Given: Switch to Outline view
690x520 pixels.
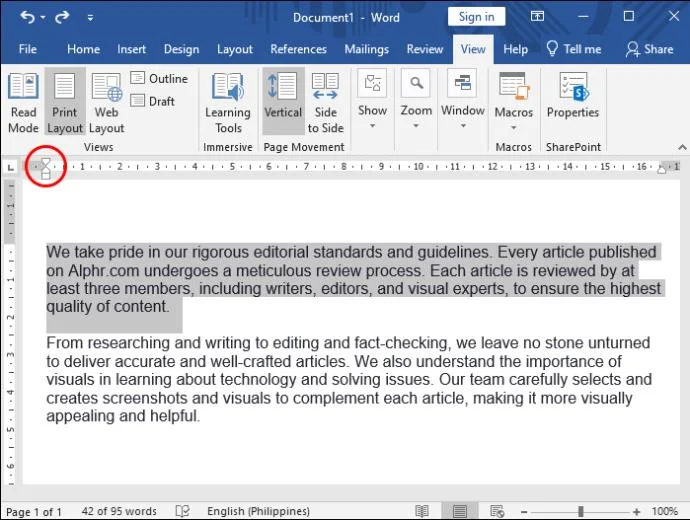Looking at the screenshot, I should coord(159,78).
